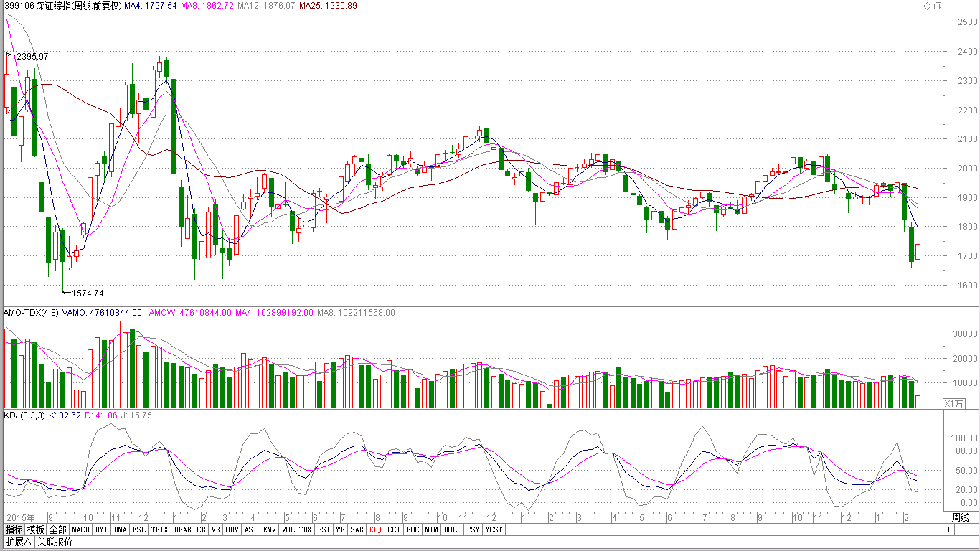Click the overlapping windows restore icon
This screenshot has height=551, width=980.
pos(938,6)
